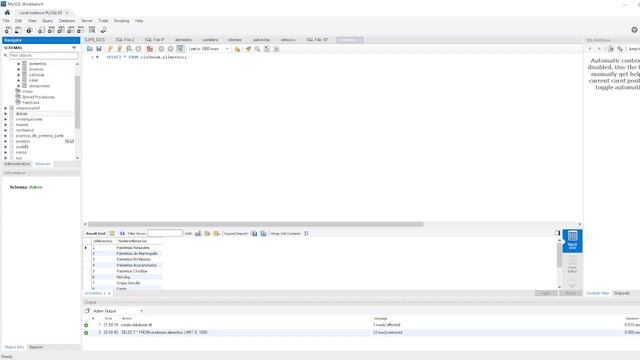Reconnect to DBMS toolbar icon
640x360 pixels.
(x=103, y=30)
